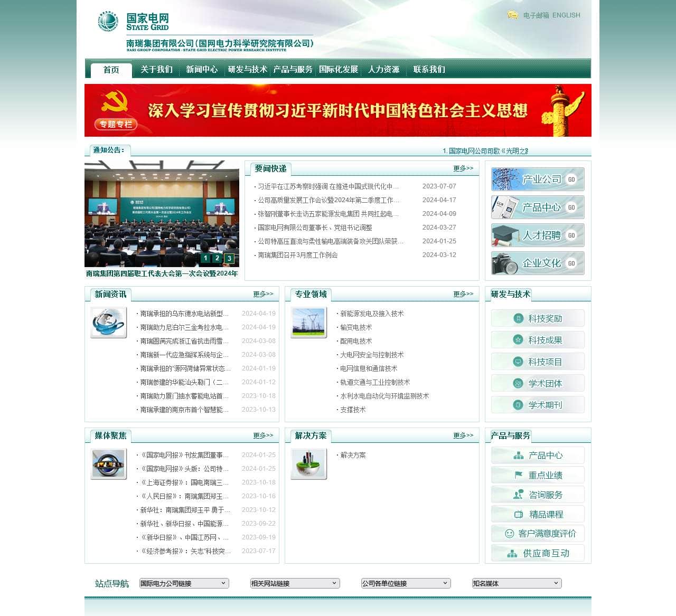The image size is (676, 616).
Task: Open the 电子邮箱 email link
Action: [x=536, y=15]
